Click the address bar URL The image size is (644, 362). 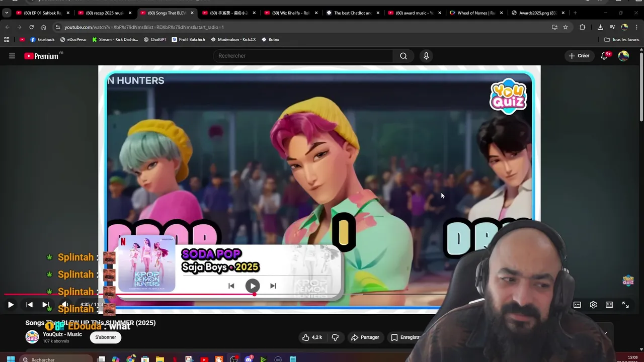click(x=144, y=27)
